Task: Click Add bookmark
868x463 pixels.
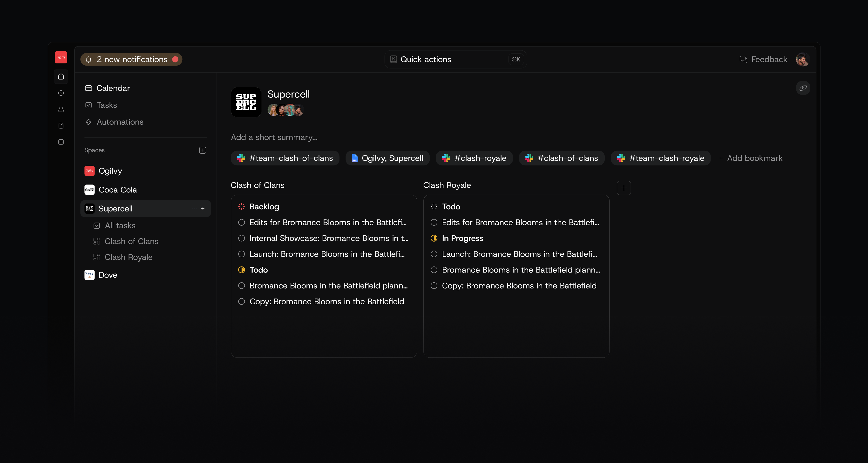Action: pyautogui.click(x=751, y=158)
